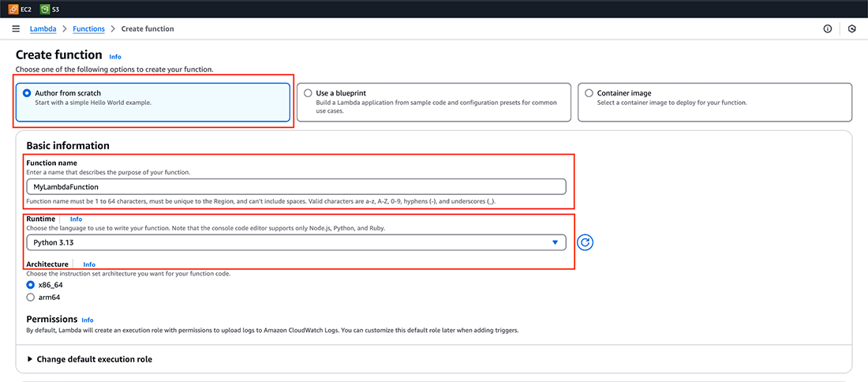Go to Functions breadcrumb link

coord(88,28)
